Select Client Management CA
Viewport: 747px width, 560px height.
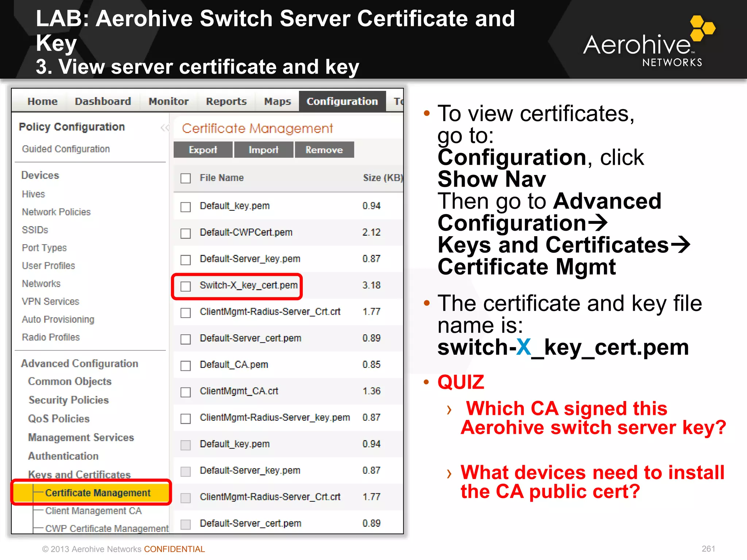93,511
